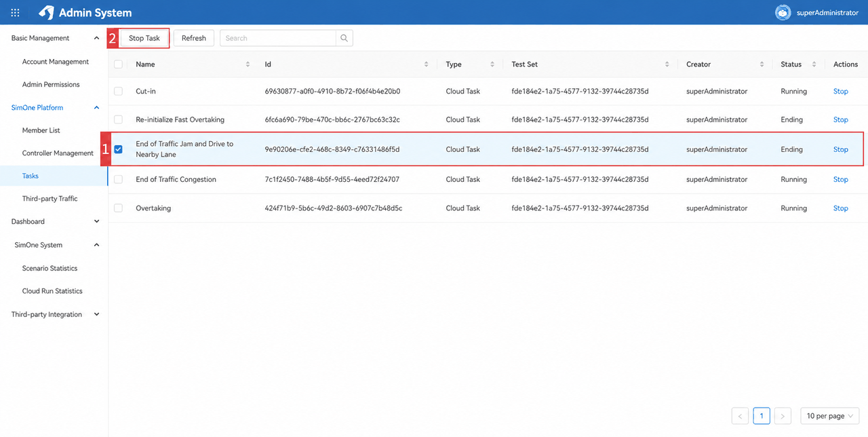The height and width of the screenshot is (437, 868).
Task: Open the 10 per page dropdown
Action: click(830, 416)
